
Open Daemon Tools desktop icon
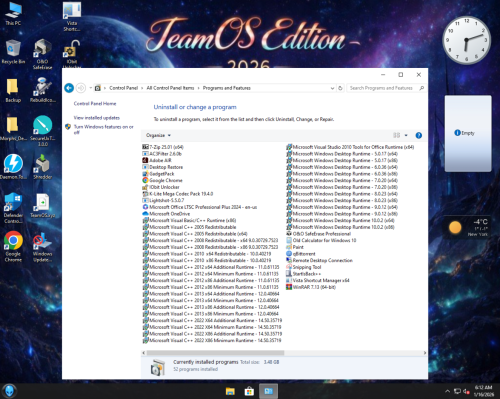pyautogui.click(x=13, y=167)
